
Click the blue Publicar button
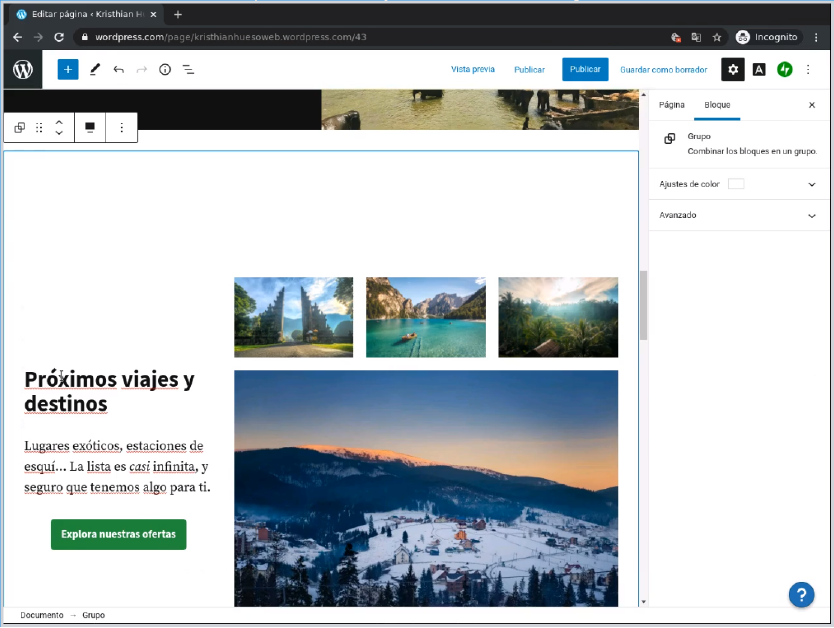tap(585, 70)
